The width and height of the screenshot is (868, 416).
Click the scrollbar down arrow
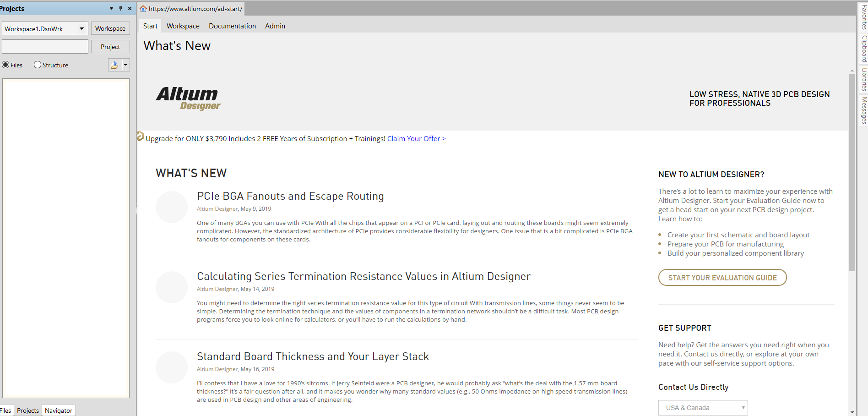(x=852, y=412)
